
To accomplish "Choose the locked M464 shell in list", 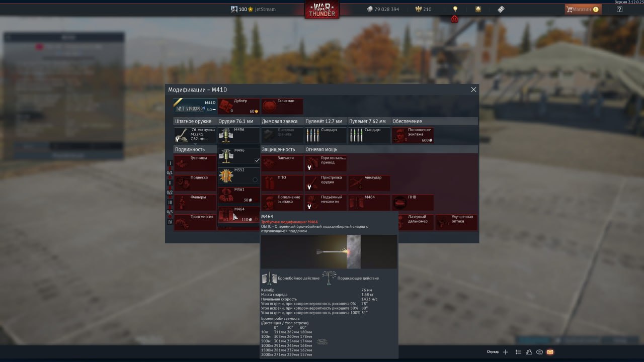I will pos(238,215).
